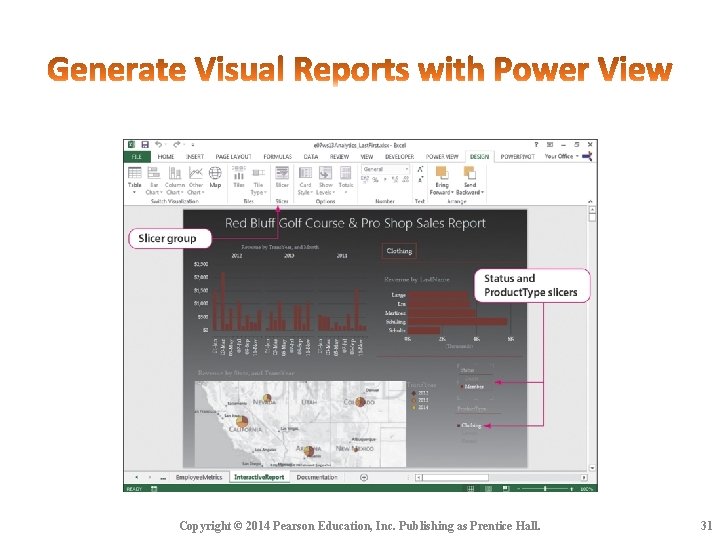Switch to Page Layout view in status bar
Image resolution: width=720 pixels, height=540 pixels.
pos(489,489)
